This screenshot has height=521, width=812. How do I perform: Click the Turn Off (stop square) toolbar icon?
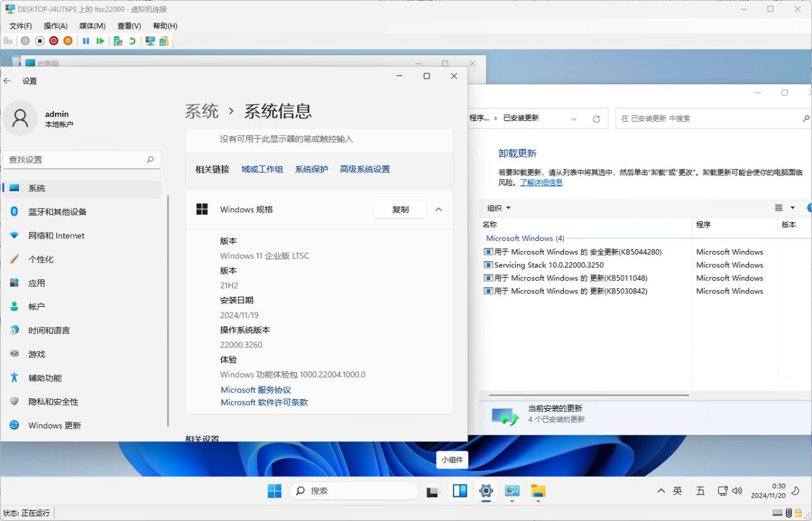point(39,41)
